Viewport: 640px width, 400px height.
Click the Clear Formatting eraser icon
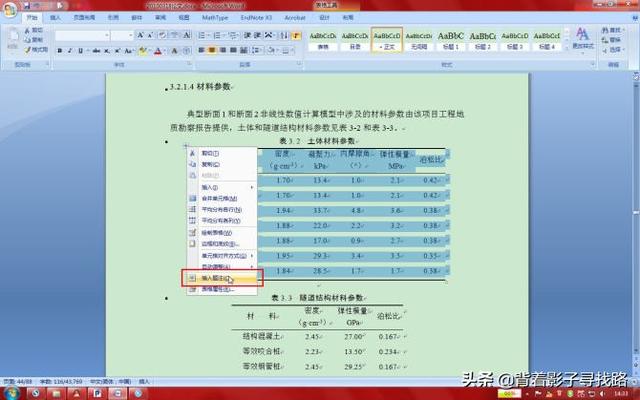(x=162, y=36)
